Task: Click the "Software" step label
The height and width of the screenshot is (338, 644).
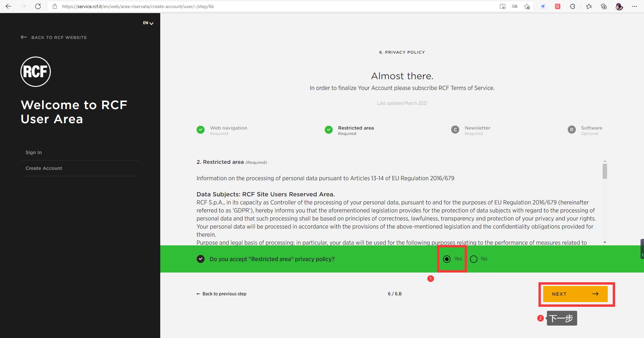Action: click(592, 128)
